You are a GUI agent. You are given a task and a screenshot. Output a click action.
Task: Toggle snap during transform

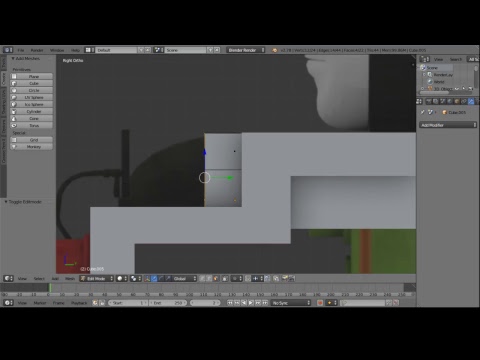248,278
